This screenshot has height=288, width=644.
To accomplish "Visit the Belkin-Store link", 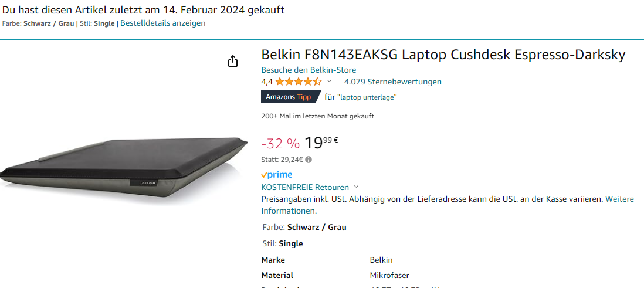I will [x=309, y=70].
